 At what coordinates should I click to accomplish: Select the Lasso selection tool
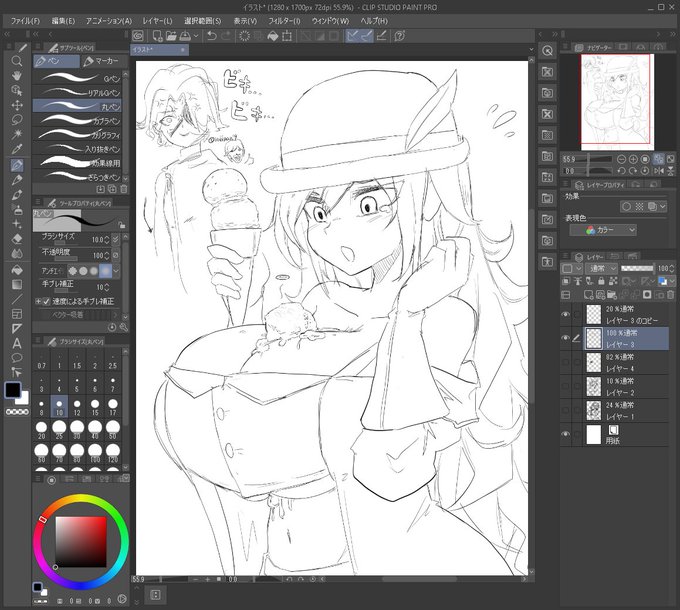(16, 120)
